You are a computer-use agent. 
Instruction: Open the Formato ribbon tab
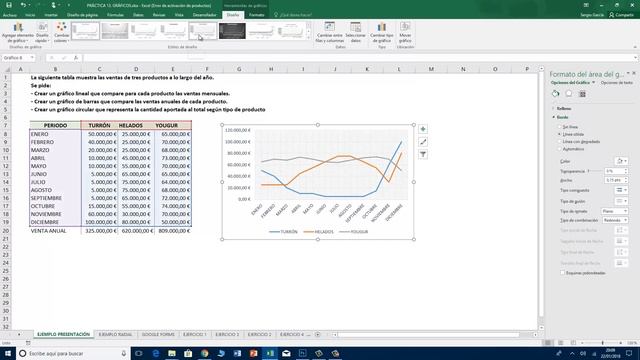pyautogui.click(x=257, y=15)
